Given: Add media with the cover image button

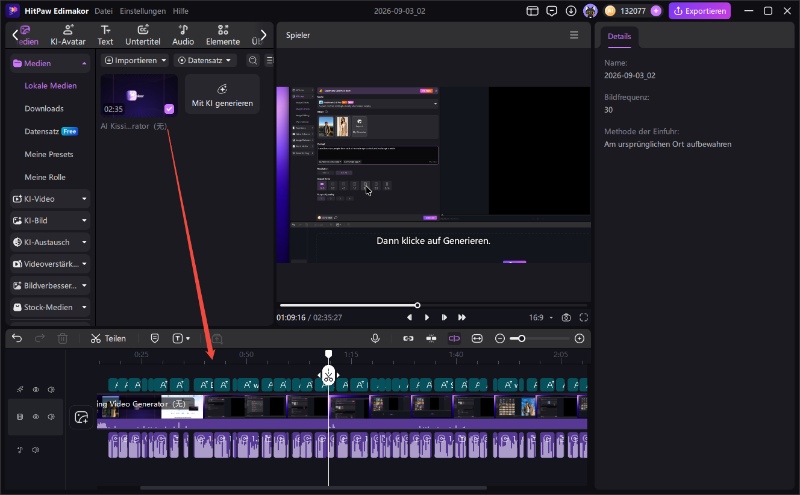Looking at the screenshot, I should (81, 417).
